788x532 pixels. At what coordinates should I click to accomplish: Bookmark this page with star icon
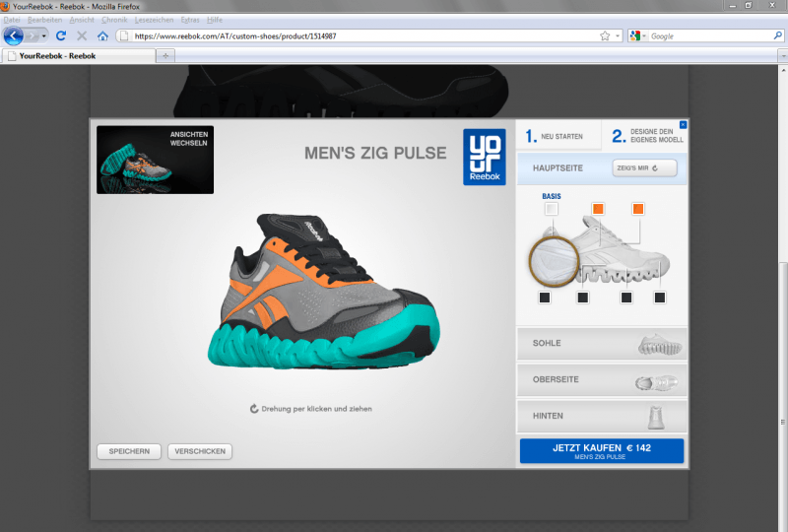click(605, 36)
